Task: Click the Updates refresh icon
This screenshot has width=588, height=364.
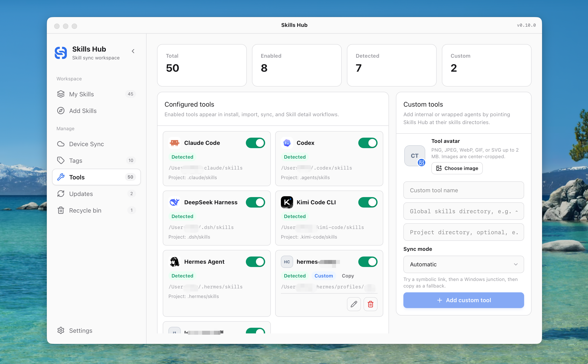Action: pyautogui.click(x=61, y=194)
